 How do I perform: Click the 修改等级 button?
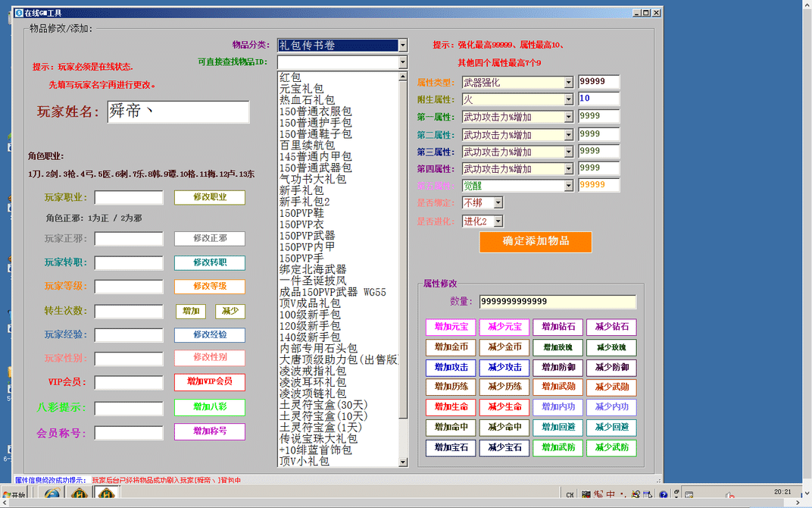click(210, 287)
